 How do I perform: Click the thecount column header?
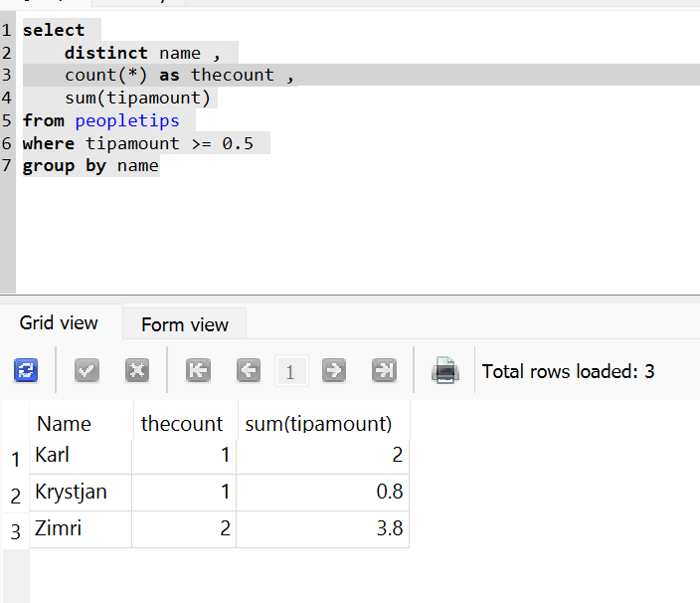coord(185,423)
